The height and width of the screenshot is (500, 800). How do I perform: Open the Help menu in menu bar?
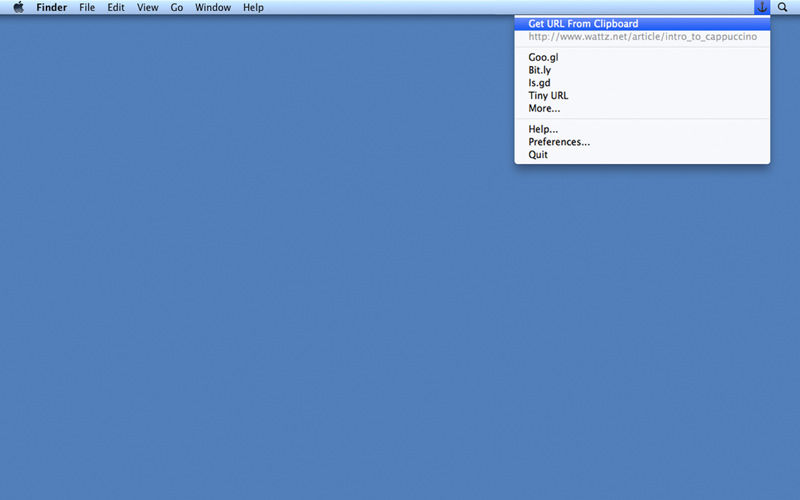click(x=253, y=7)
